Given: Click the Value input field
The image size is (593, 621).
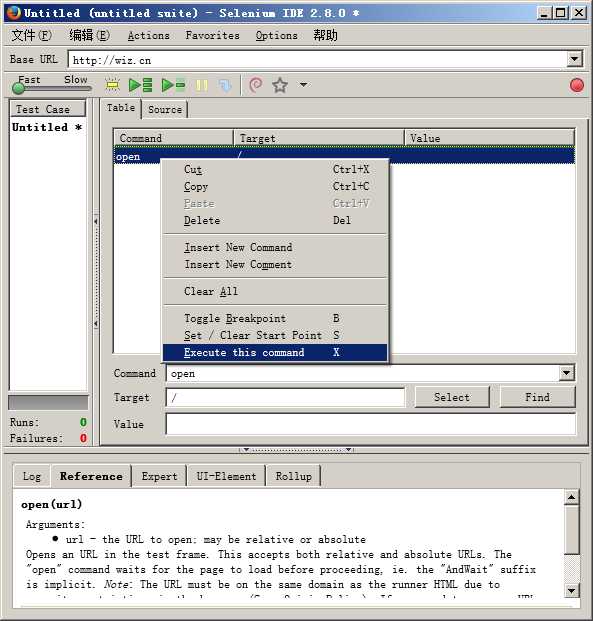Looking at the screenshot, I should (x=371, y=424).
